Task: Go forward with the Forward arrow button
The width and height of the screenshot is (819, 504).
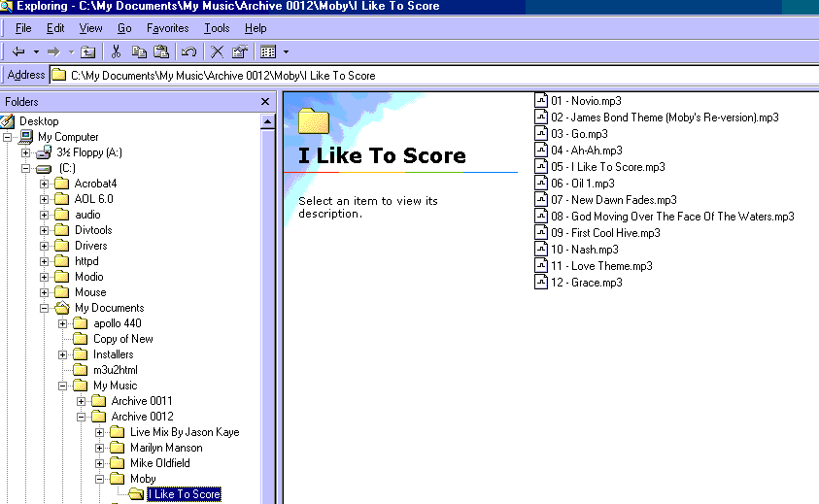Action: [53, 51]
